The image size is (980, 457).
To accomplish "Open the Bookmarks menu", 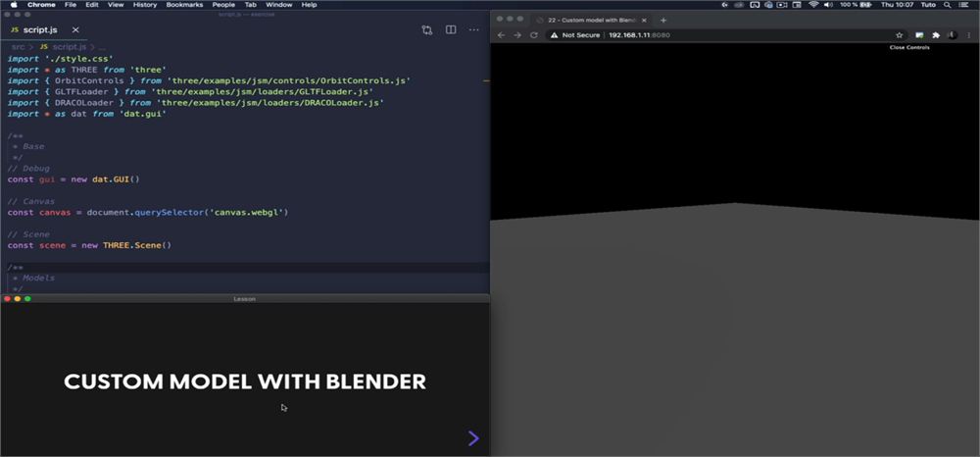I will click(184, 4).
